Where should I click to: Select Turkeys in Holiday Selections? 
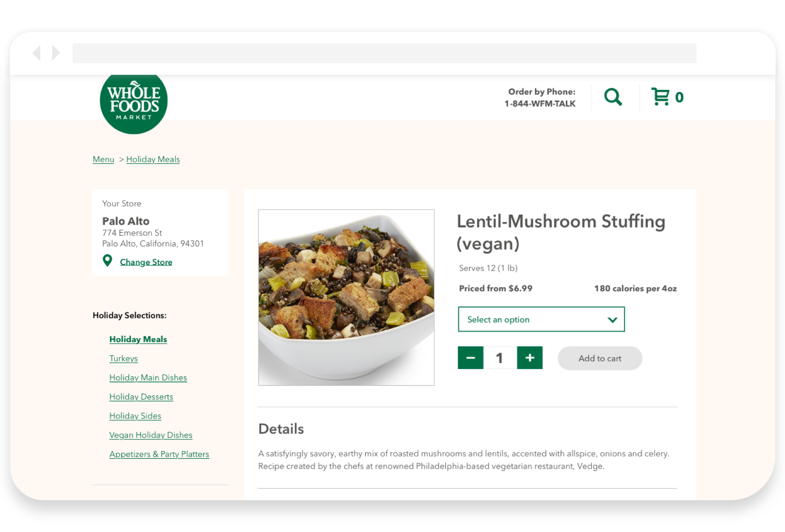click(123, 359)
